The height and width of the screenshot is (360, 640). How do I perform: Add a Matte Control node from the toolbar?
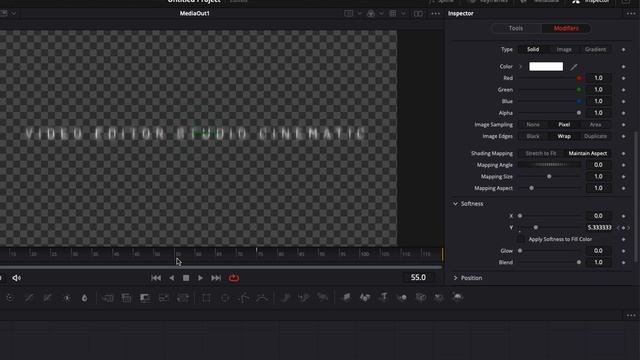click(145, 298)
